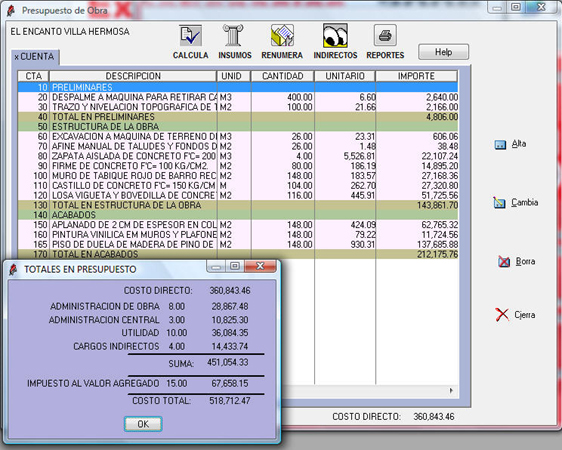Confirm totals dialog with OK
Viewport: 562px width, 450px height.
tap(143, 424)
